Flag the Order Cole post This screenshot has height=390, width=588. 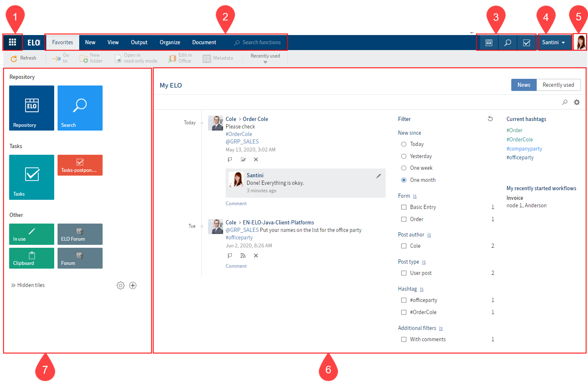click(230, 160)
